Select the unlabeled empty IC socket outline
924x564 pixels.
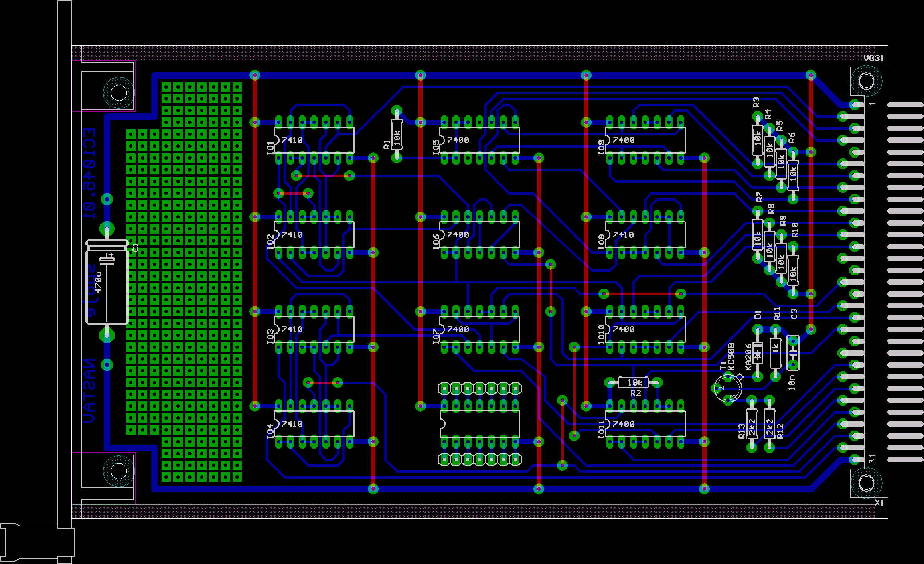point(479,424)
